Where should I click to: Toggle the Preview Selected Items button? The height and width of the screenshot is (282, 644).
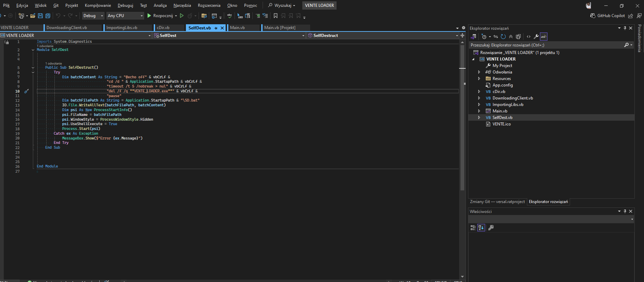coord(544,37)
